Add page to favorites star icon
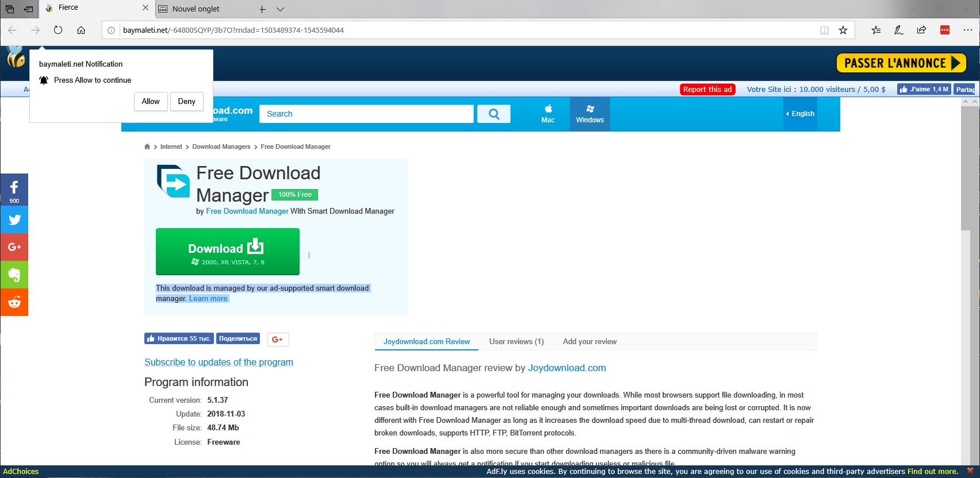 (x=843, y=30)
